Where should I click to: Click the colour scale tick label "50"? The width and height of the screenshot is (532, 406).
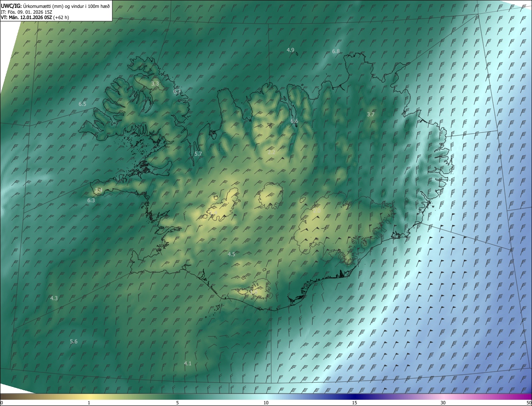pos(529,403)
